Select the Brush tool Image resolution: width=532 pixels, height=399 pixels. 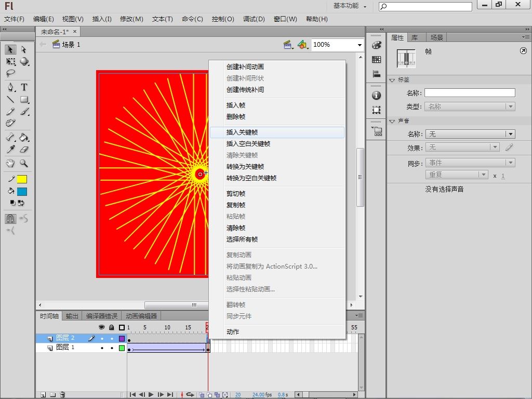click(24, 111)
